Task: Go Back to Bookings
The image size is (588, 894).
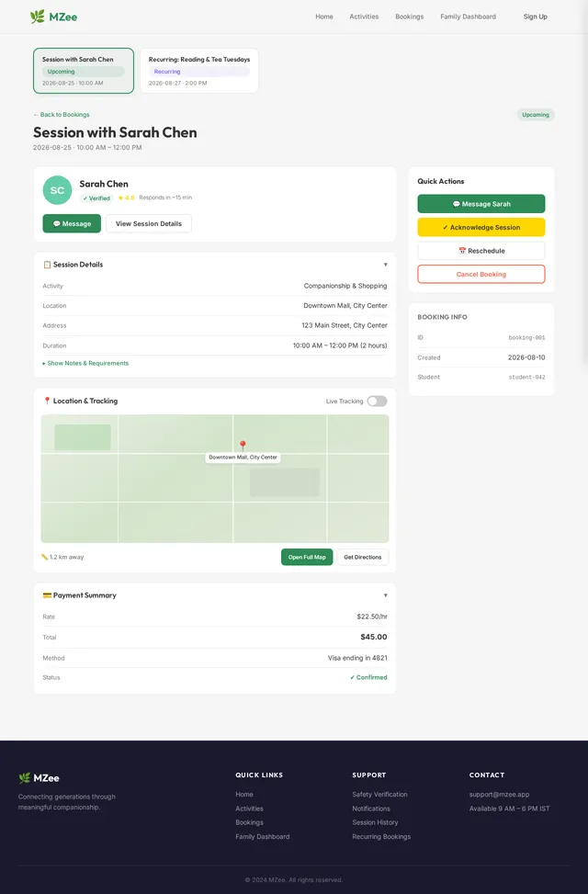Action: (62, 115)
